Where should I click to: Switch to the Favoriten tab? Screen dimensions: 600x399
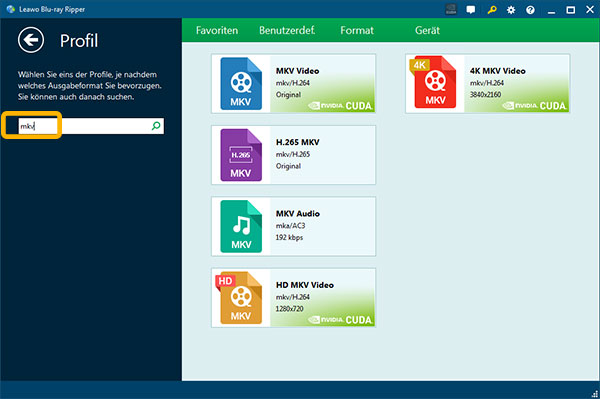point(217,30)
